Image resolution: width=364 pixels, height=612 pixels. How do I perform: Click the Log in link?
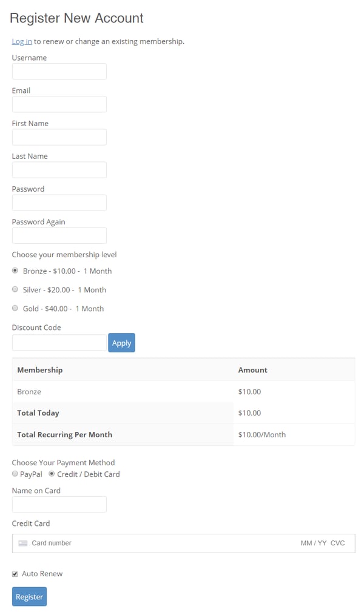(22, 41)
